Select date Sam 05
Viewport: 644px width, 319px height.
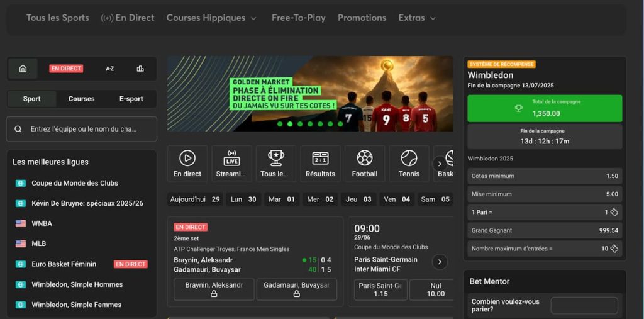pos(435,199)
